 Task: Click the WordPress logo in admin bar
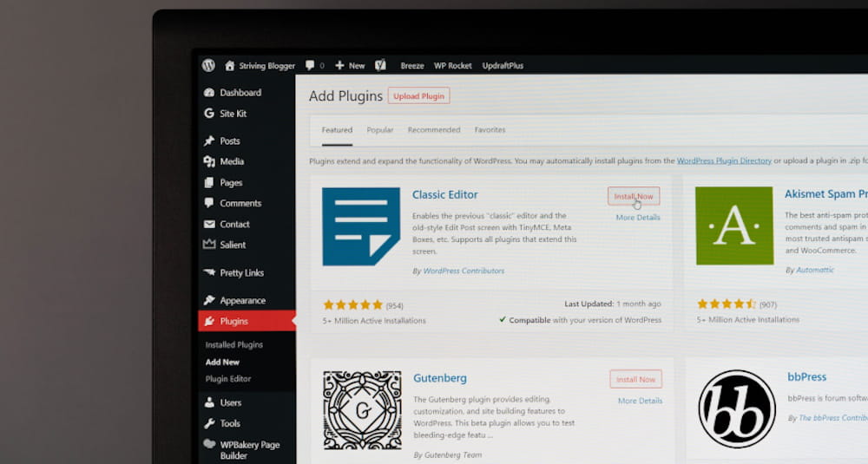208,65
